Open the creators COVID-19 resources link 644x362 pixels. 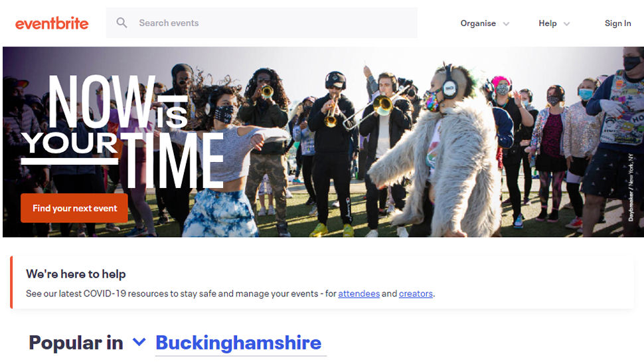click(x=416, y=294)
